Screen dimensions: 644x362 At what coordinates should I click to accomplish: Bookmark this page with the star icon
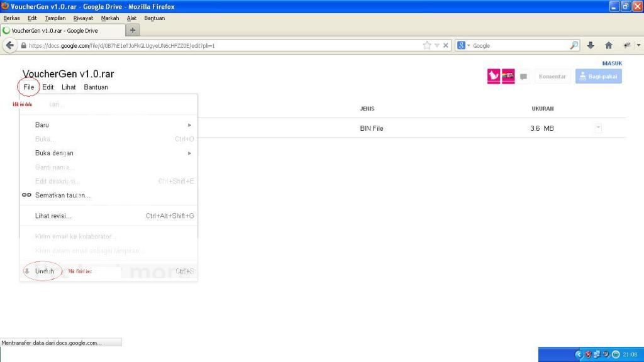[427, 45]
